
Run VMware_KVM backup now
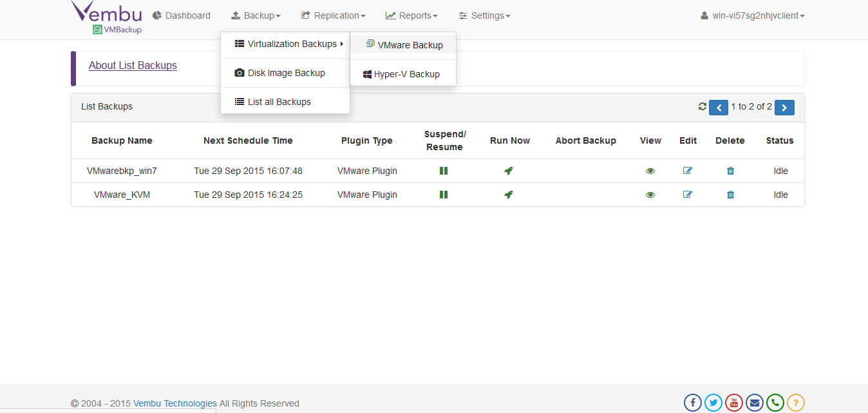509,195
